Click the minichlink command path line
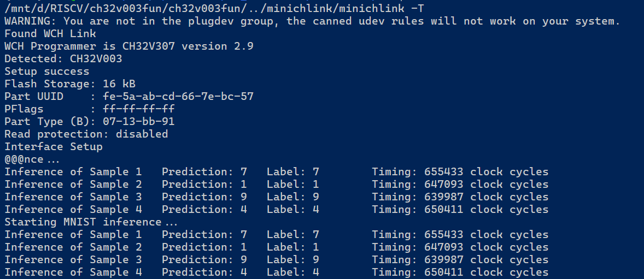Screen dimensions: 644x279 pos(214,9)
